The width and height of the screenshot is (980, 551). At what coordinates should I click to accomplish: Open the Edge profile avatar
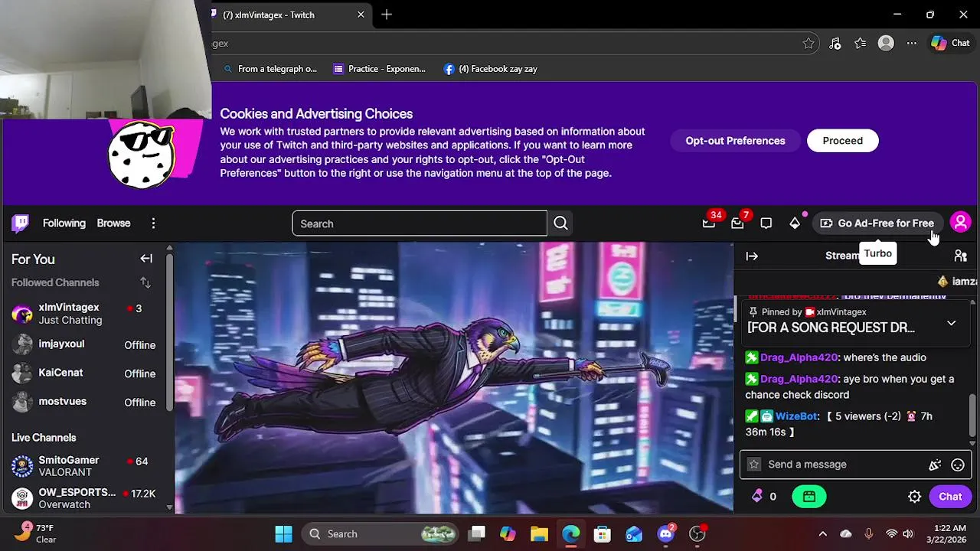tap(886, 44)
